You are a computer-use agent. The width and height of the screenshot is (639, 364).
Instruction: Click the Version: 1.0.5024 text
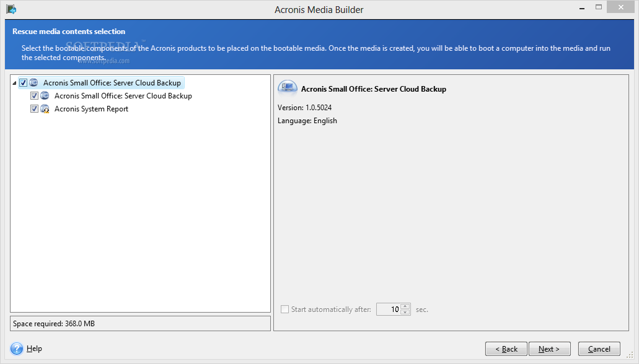(304, 108)
